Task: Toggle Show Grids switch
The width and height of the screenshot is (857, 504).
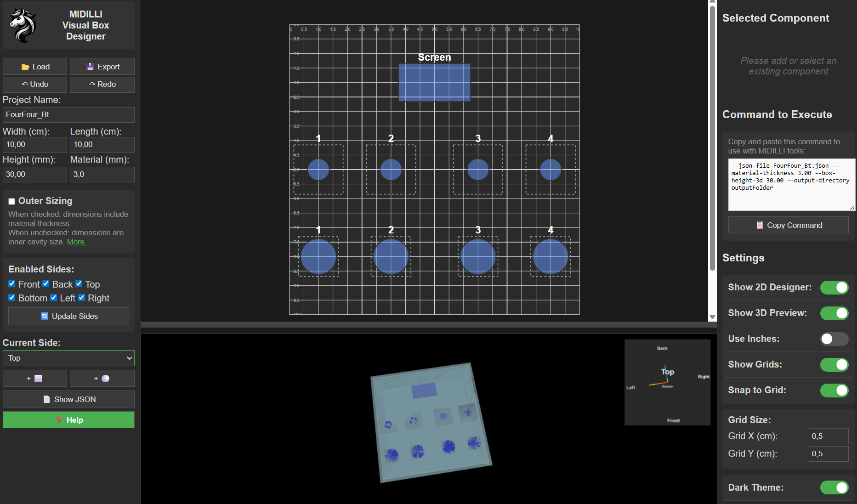Action: pyautogui.click(x=834, y=365)
